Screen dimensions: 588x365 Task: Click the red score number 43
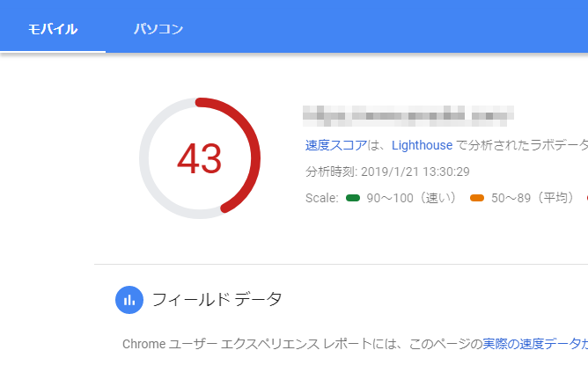coord(200,159)
